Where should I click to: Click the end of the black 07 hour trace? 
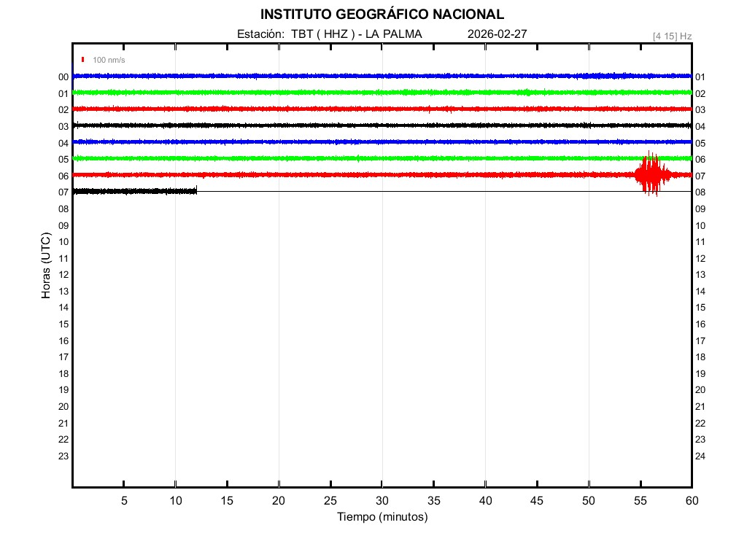tap(196, 191)
